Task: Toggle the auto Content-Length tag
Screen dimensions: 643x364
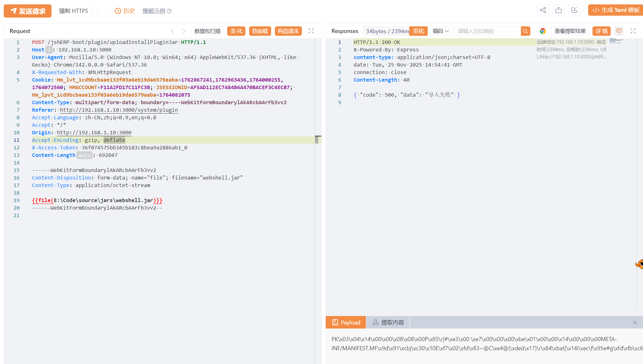Action: click(x=84, y=155)
